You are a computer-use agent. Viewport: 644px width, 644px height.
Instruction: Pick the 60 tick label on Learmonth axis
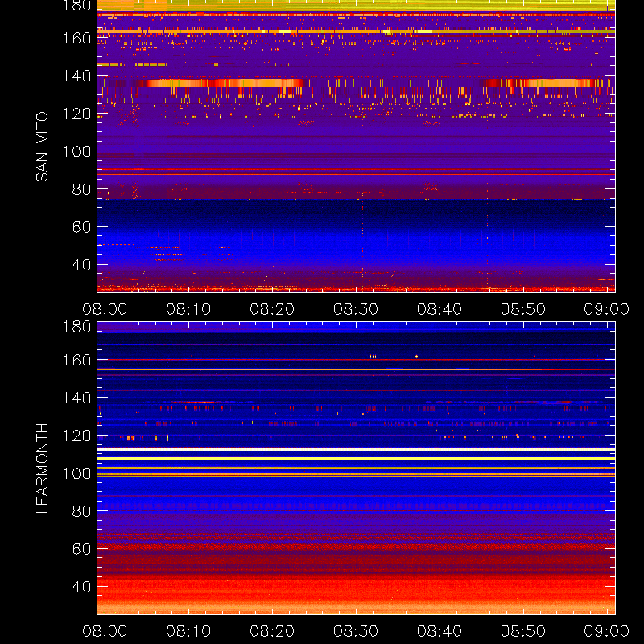[82, 549]
